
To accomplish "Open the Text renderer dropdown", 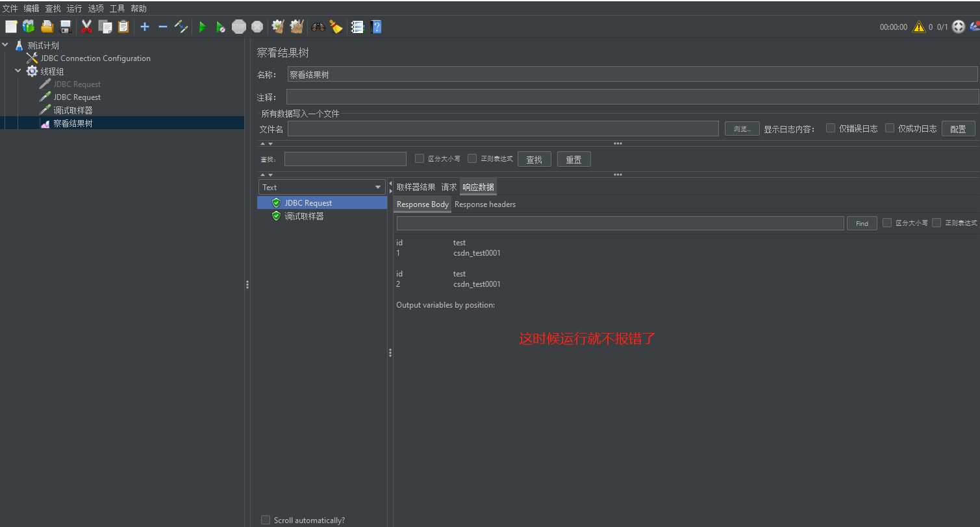I will pyautogui.click(x=323, y=187).
